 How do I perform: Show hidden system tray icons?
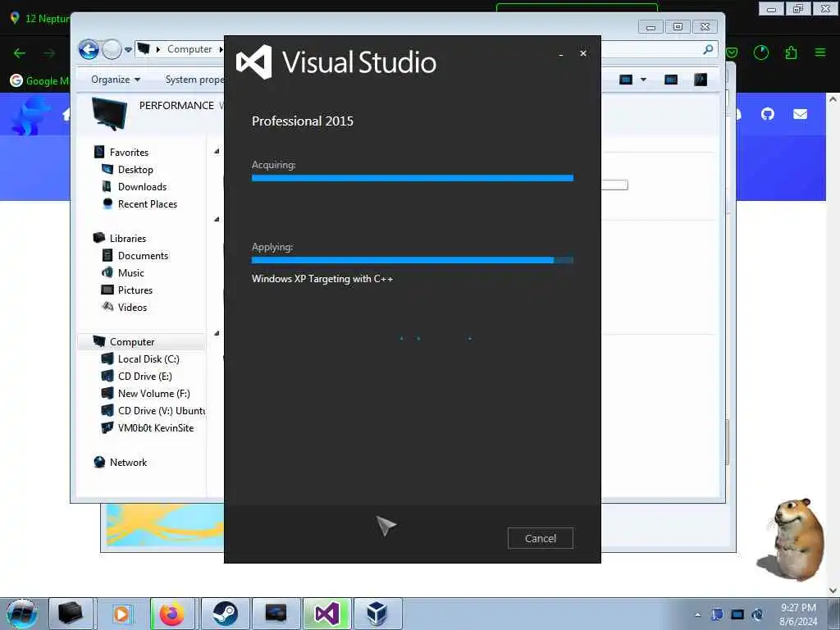tap(697, 614)
